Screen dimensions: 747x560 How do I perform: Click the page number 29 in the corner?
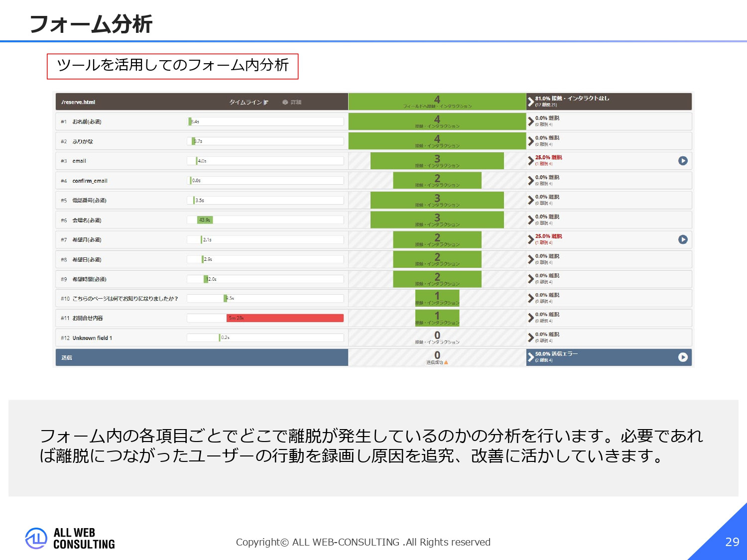point(732,542)
